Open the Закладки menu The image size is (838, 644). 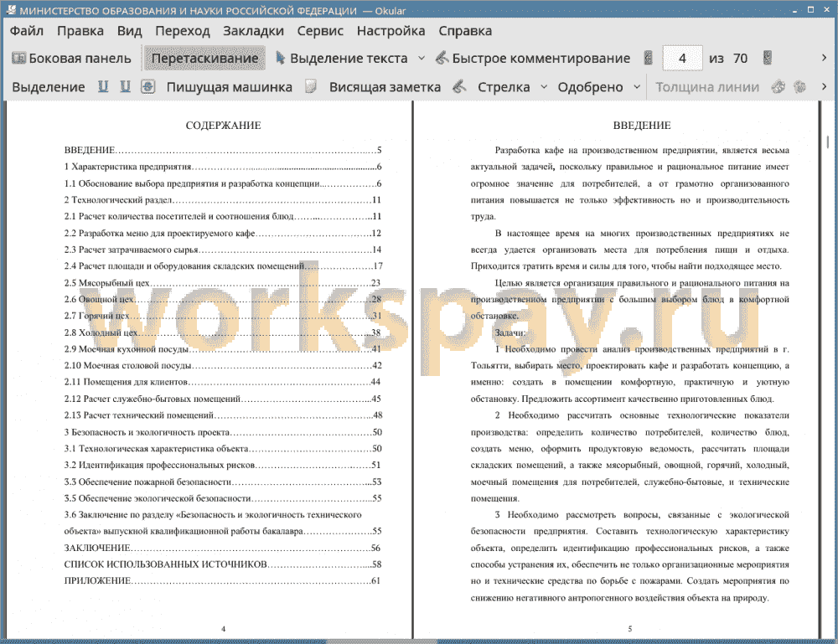[x=253, y=31]
